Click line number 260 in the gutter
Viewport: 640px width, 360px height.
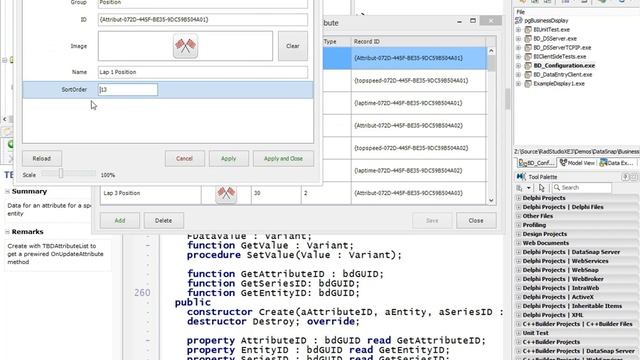click(142, 293)
